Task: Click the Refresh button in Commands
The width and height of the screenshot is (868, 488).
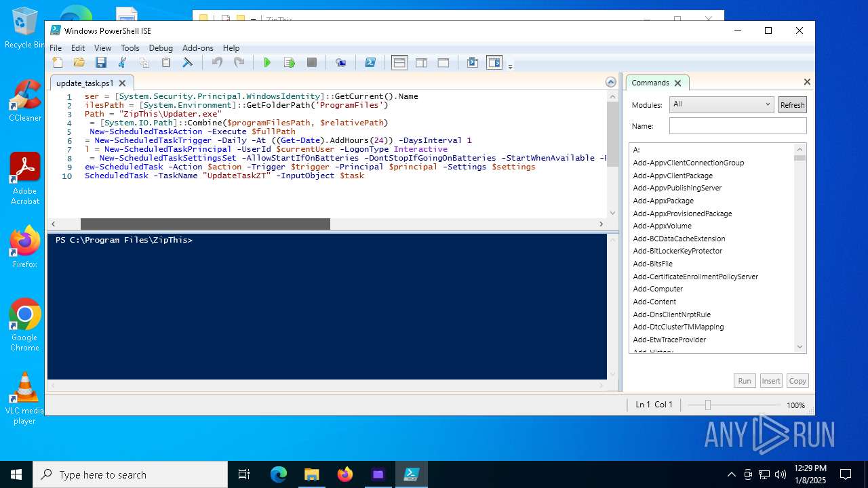Action: 792,105
